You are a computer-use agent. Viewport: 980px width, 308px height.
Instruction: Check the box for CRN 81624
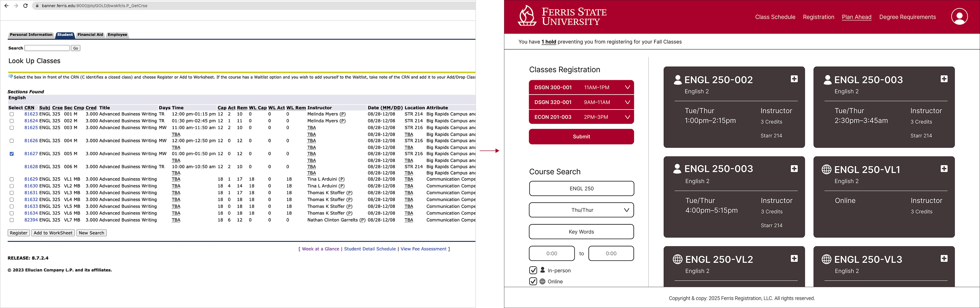(x=11, y=121)
